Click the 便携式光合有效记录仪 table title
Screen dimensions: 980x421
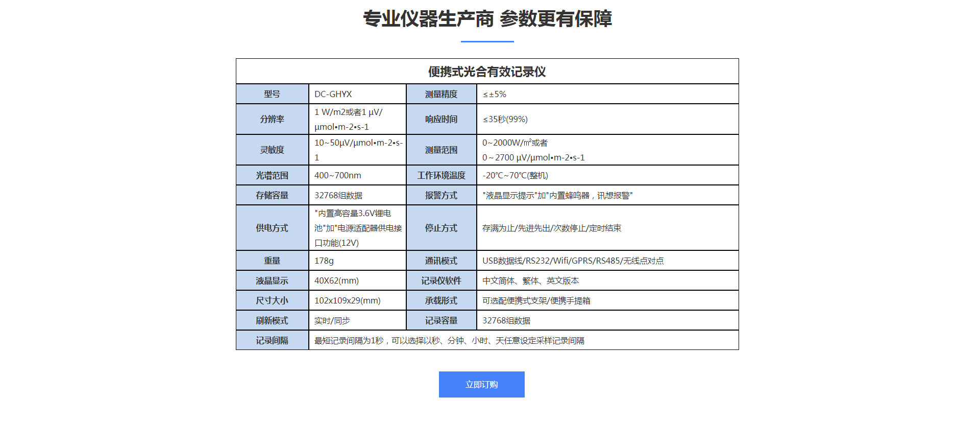(x=487, y=72)
